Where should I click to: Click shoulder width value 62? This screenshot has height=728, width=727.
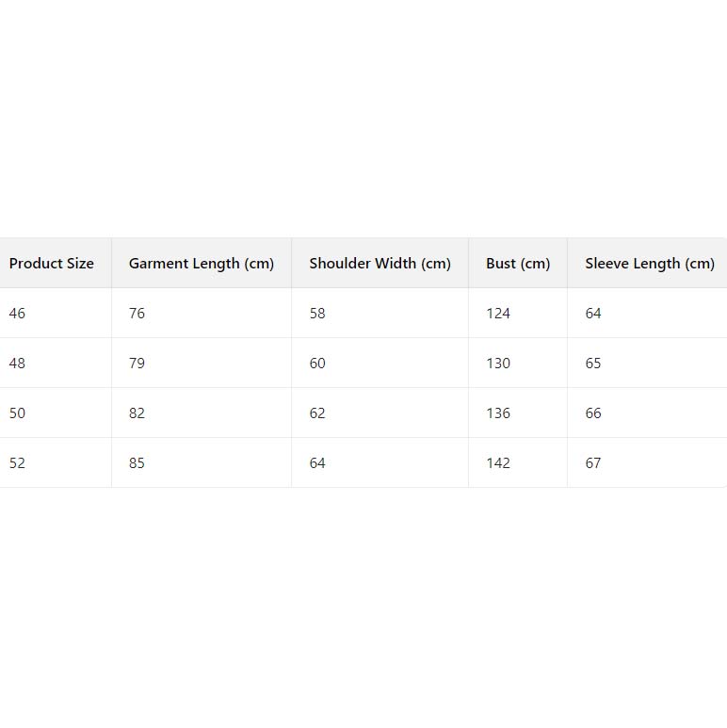click(x=317, y=413)
